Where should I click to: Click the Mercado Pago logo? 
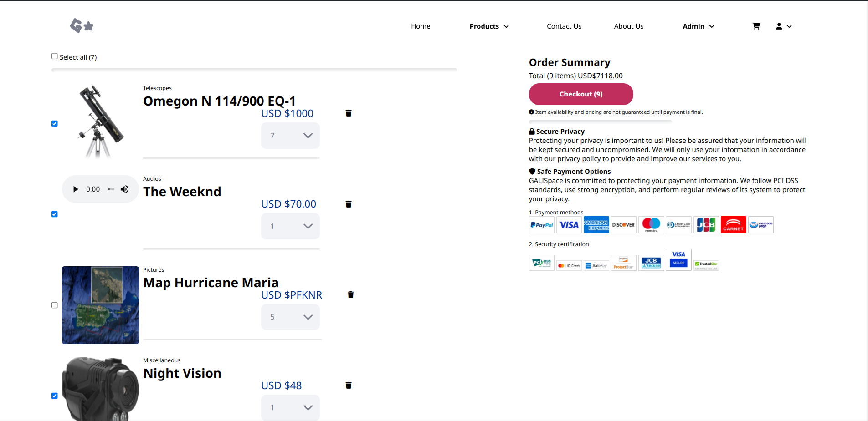761,225
